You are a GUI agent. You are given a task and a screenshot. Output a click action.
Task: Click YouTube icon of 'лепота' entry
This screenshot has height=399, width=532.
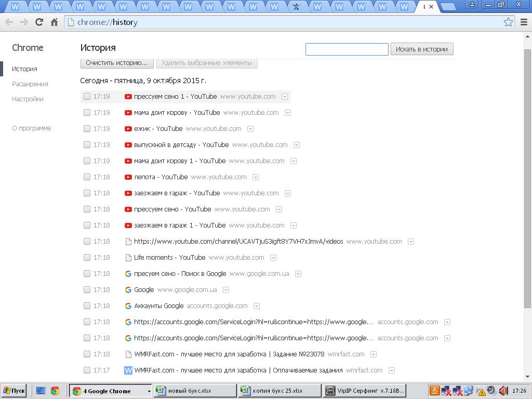128,177
